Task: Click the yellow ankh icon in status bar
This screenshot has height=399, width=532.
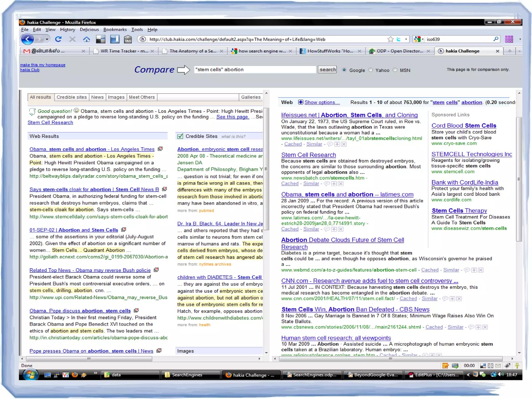Action: [517, 365]
